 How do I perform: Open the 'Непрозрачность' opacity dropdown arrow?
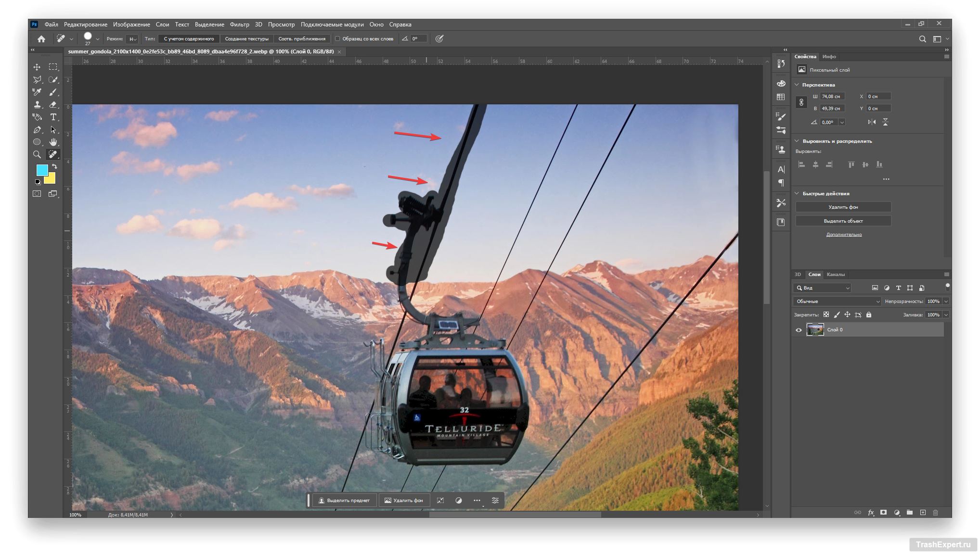point(946,302)
